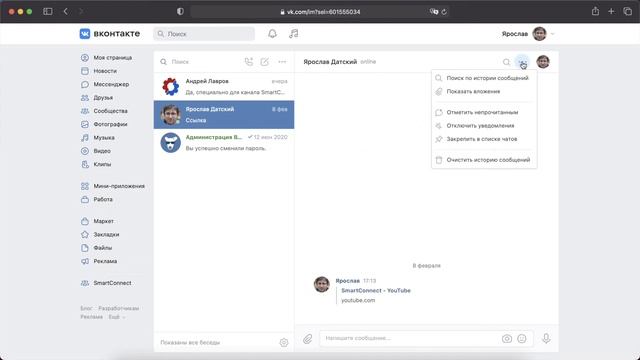Expand the Ещё footer dropdown

pos(116,317)
